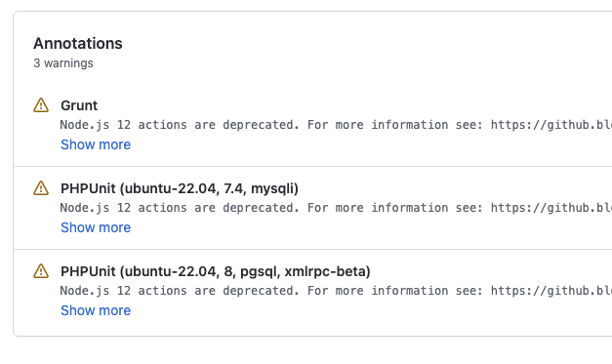This screenshot has width=612, height=364.
Task: Click the warning triangle for PHPUnit pgsql xmlrpc-beta
Action: pos(41,271)
